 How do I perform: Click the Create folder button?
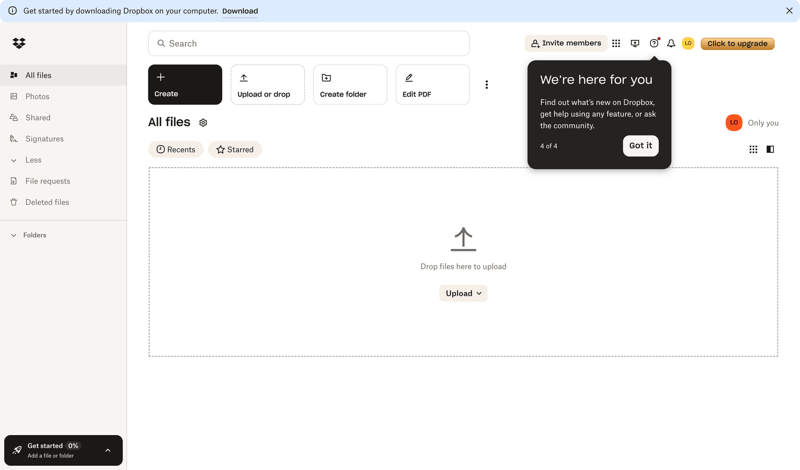[x=350, y=85]
